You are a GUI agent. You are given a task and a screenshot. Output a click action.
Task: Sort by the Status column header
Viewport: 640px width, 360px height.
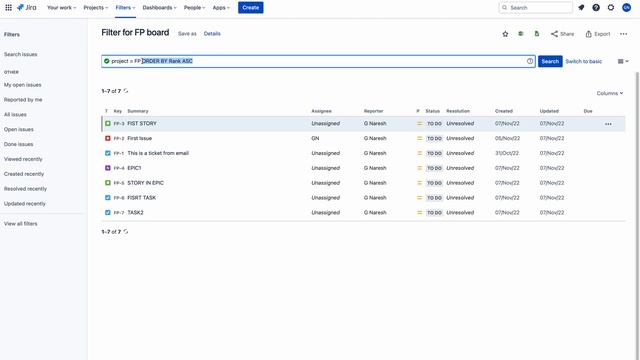click(x=432, y=111)
